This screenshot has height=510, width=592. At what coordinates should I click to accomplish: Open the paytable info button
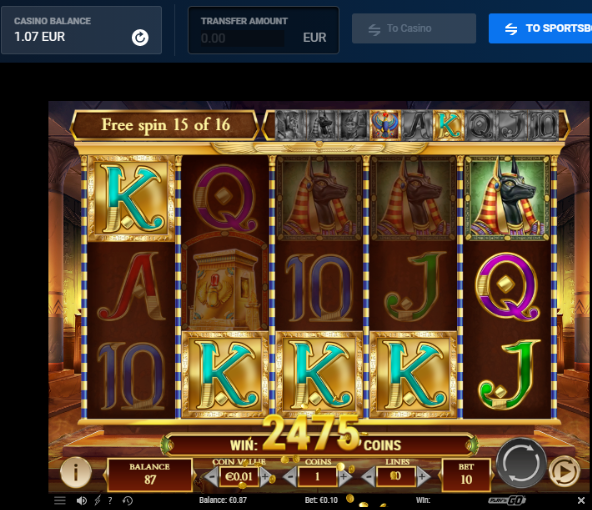pyautogui.click(x=76, y=472)
